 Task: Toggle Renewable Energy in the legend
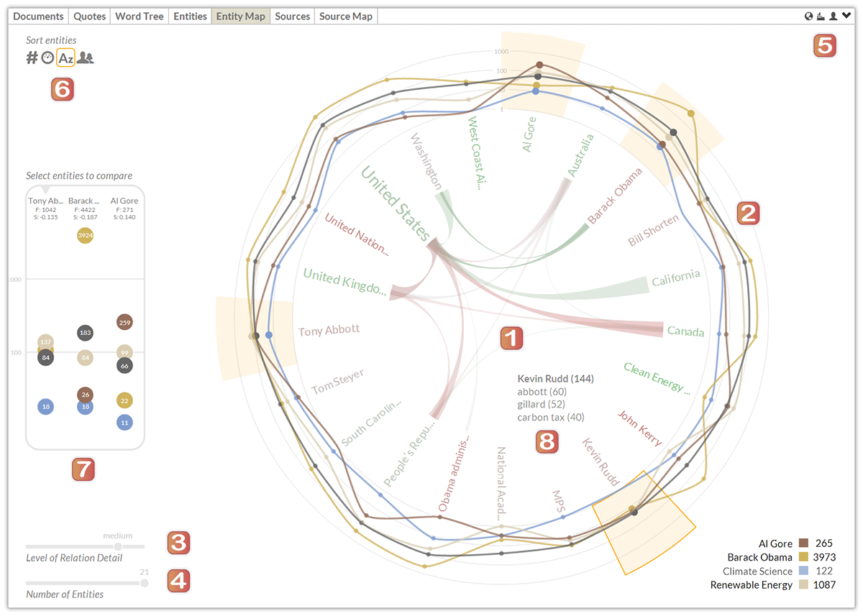[752, 585]
